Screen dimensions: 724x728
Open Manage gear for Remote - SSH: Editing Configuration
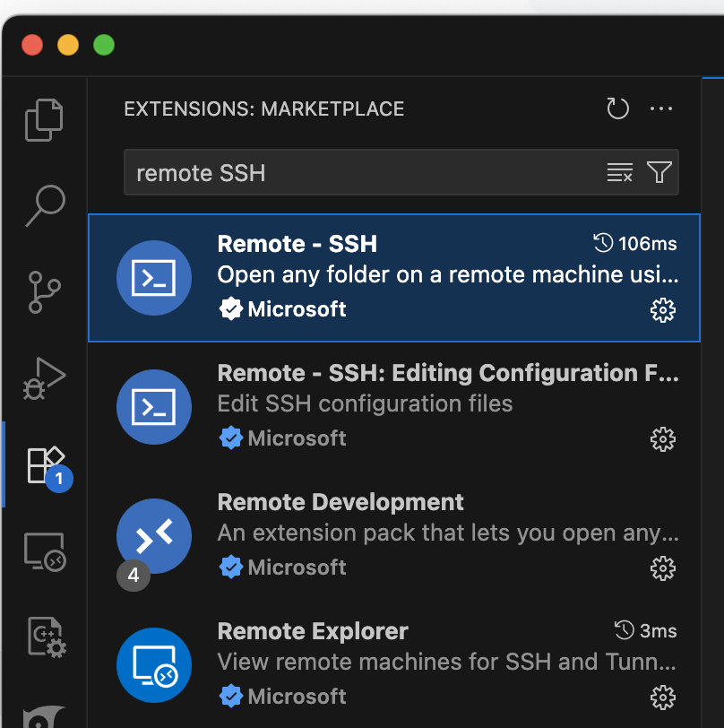(663, 439)
